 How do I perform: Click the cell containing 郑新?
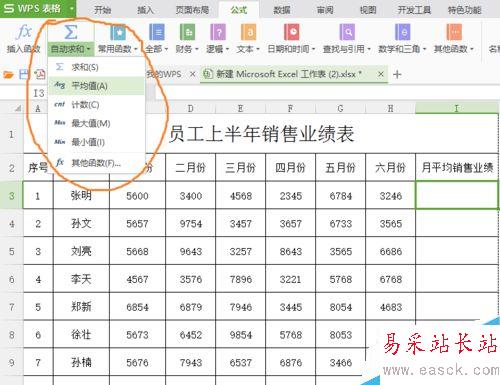click(81, 307)
